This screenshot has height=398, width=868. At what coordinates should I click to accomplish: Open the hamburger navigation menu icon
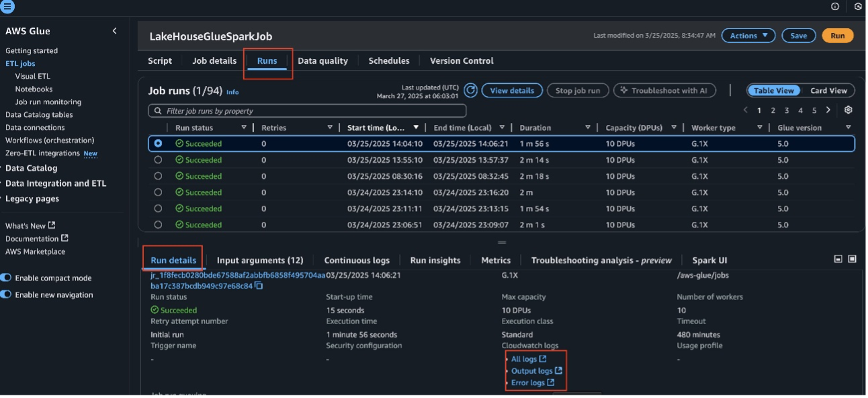coord(7,7)
